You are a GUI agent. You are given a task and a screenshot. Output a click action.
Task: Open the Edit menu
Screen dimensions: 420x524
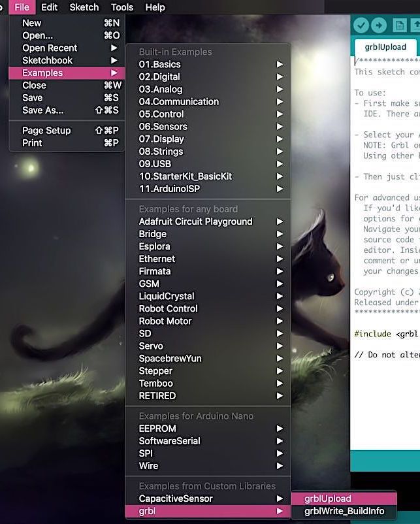click(x=49, y=7)
